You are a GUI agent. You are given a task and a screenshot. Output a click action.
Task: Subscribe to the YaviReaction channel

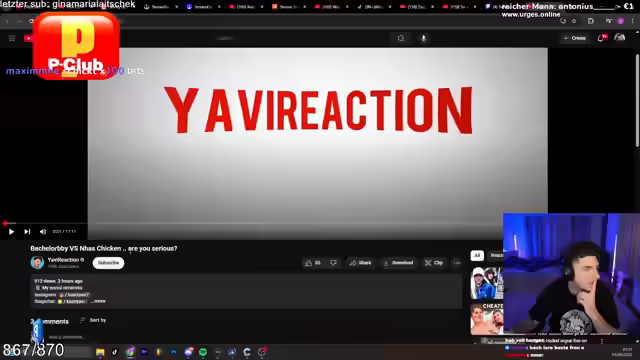108,263
